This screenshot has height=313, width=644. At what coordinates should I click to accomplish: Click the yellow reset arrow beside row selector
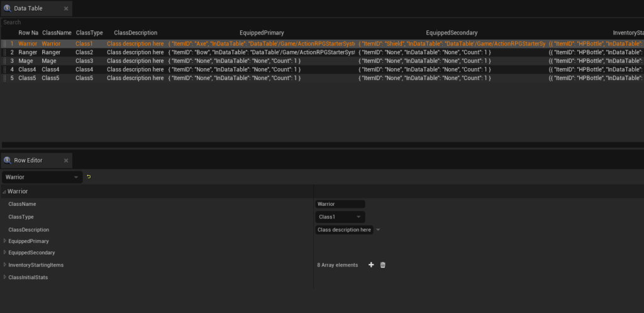coord(89,177)
